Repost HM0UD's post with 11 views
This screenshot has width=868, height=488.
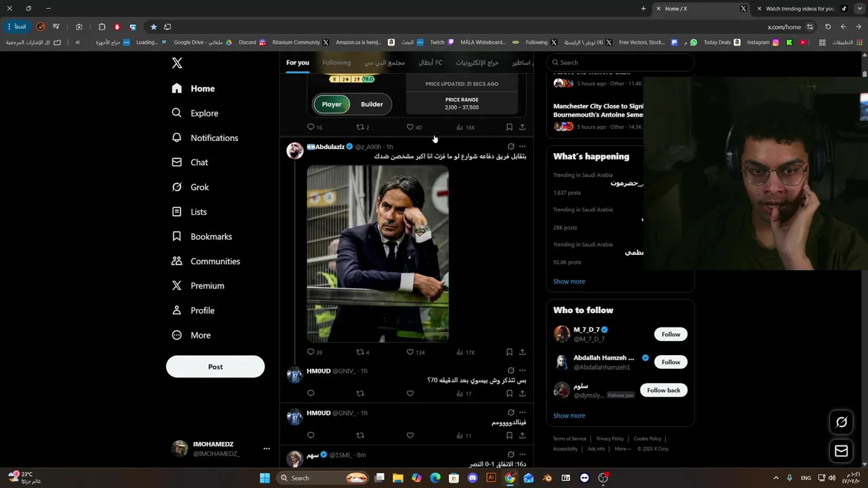(x=360, y=435)
